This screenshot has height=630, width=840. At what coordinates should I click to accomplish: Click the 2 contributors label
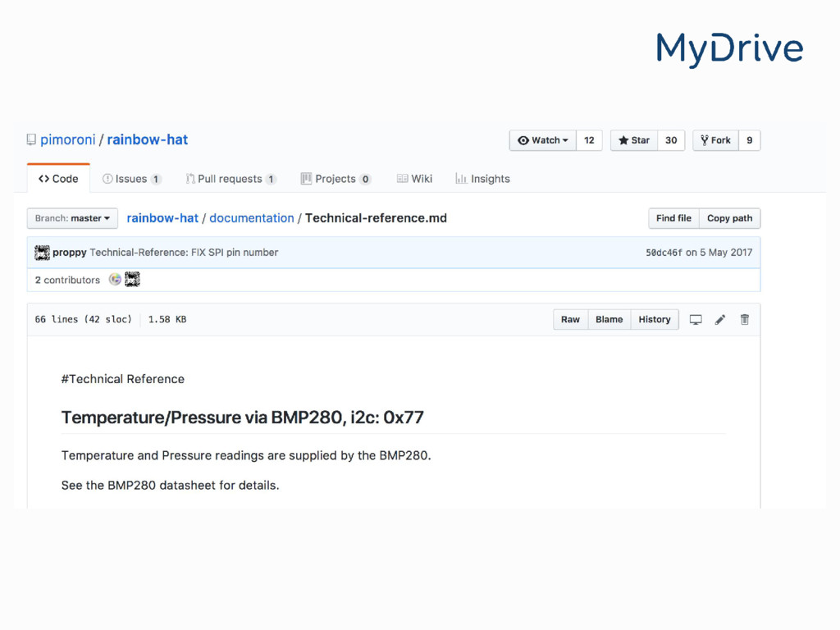pyautogui.click(x=67, y=280)
